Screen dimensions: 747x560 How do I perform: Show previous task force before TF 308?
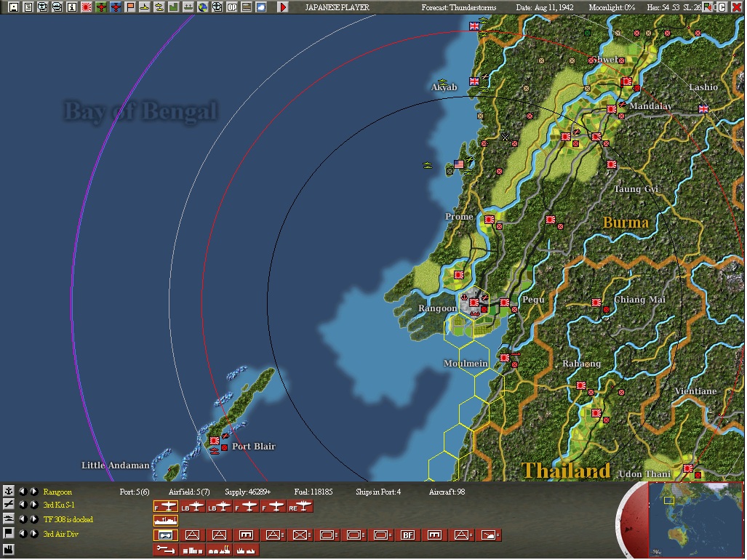click(x=22, y=519)
